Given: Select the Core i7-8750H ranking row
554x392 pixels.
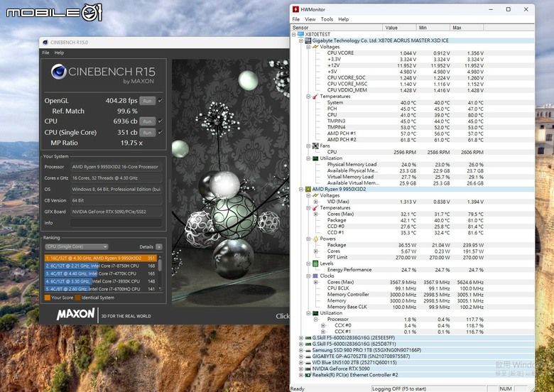Looking at the screenshot, I should click(x=101, y=266).
